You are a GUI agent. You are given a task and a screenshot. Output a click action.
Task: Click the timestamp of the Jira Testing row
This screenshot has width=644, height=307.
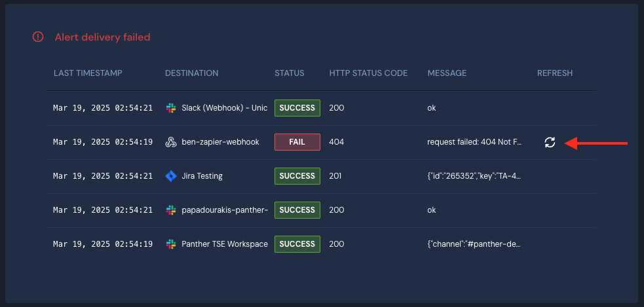[x=103, y=176]
